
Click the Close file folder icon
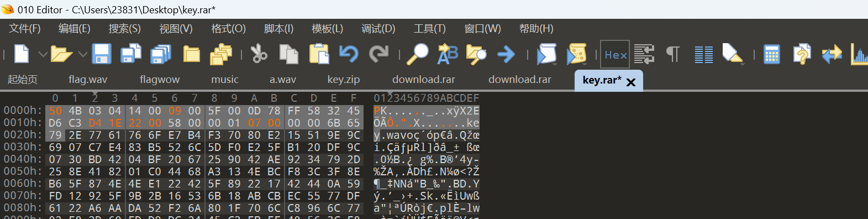192,54
